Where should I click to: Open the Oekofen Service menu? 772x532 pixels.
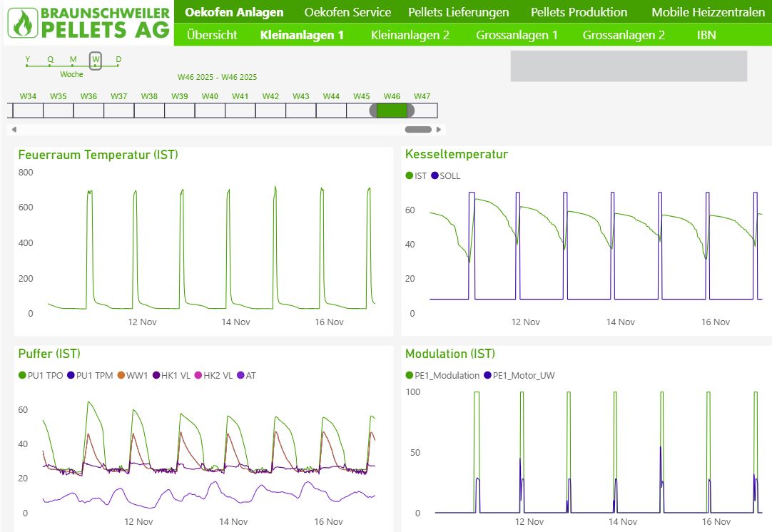tap(347, 12)
